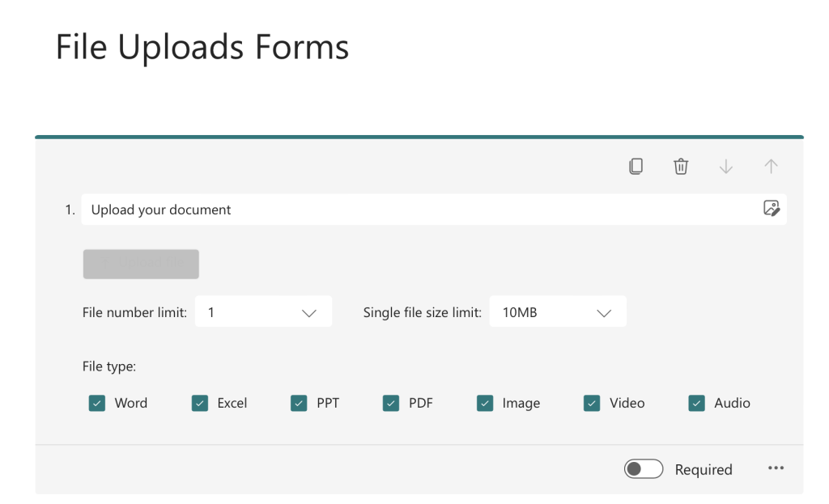This screenshot has height=504, width=829.
Task: Disable Image file uploads
Action: (x=485, y=402)
